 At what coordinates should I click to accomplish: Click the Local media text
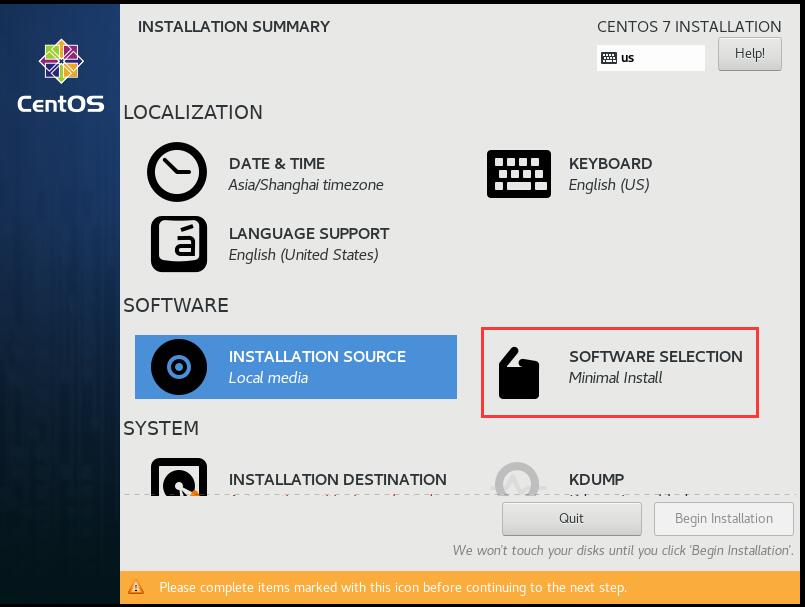click(x=268, y=378)
